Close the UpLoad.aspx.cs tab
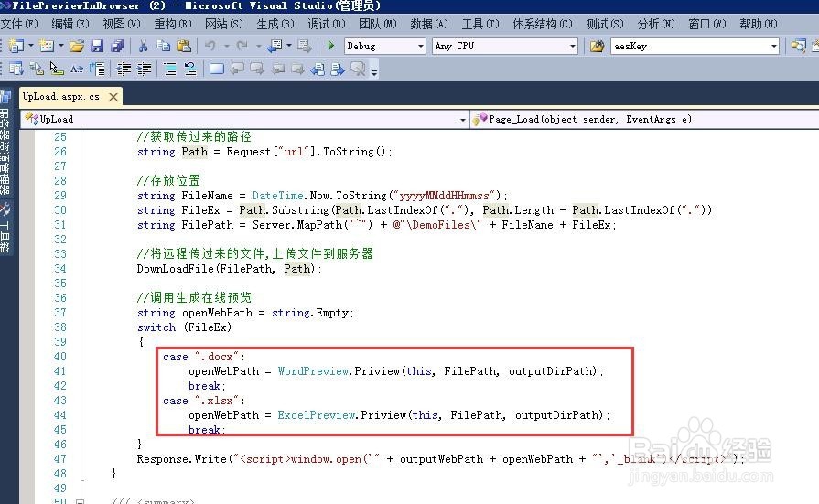The height and width of the screenshot is (504, 819). pos(113,97)
